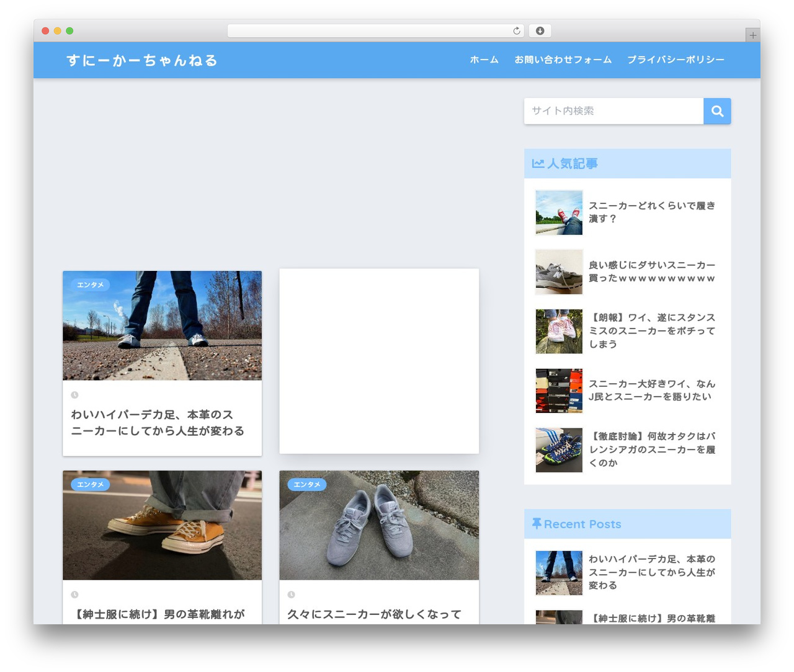Click clock icon on 久々にスニーカー card
794x672 pixels.
coord(291,595)
